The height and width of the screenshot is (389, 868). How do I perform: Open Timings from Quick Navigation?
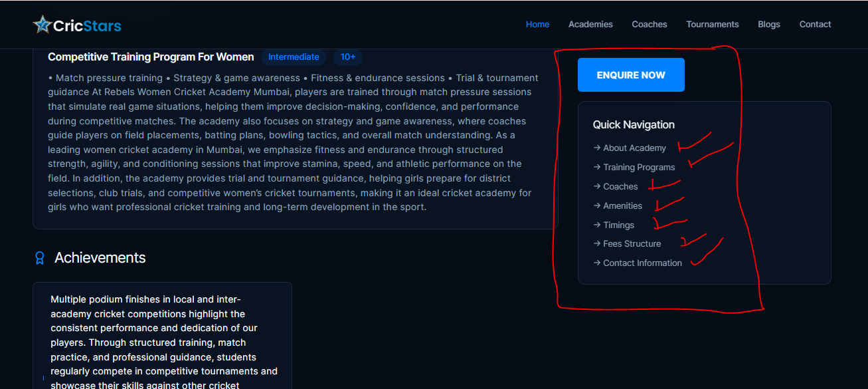[x=618, y=225]
